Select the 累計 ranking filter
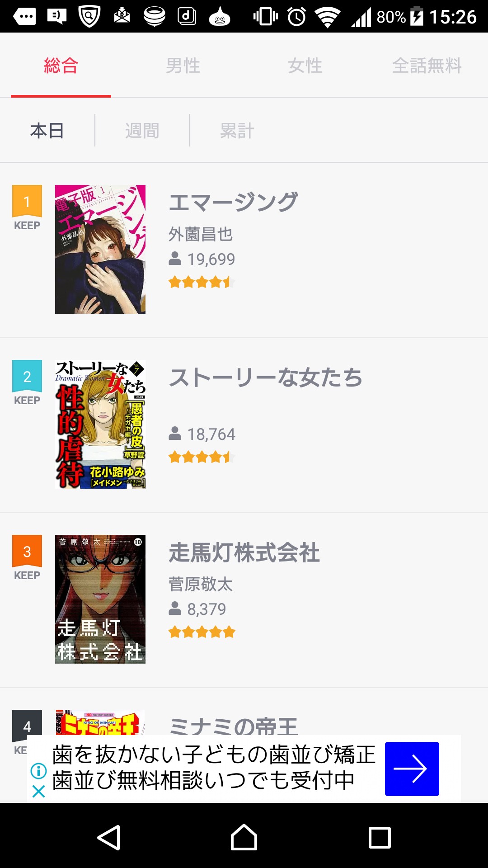The height and width of the screenshot is (868, 488). pyautogui.click(x=237, y=131)
